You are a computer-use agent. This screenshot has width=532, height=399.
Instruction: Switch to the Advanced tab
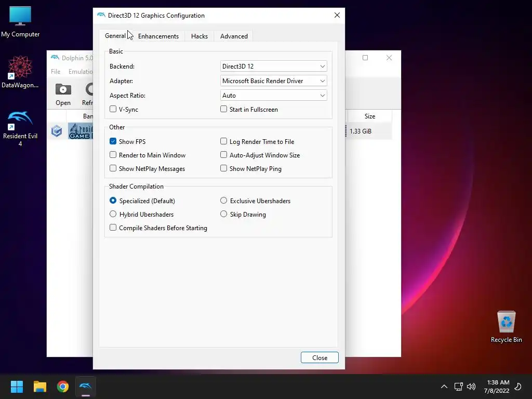pyautogui.click(x=234, y=36)
